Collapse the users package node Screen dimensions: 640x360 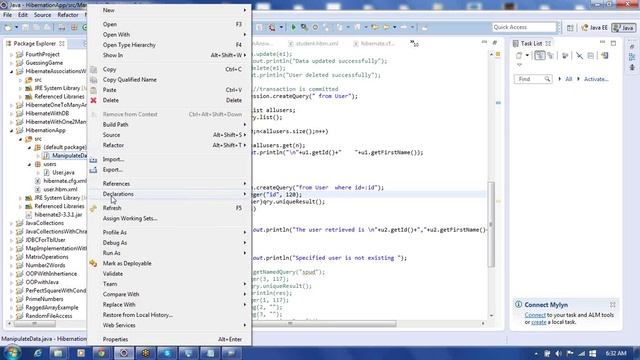coord(29,164)
